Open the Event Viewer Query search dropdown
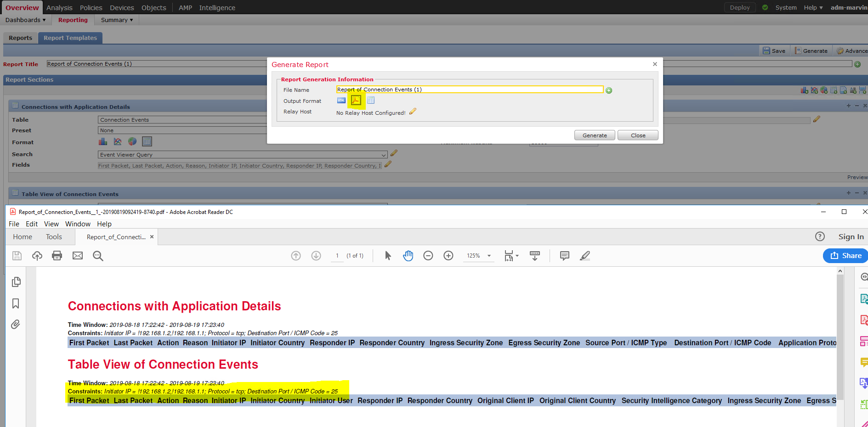The image size is (868, 427). [384, 155]
